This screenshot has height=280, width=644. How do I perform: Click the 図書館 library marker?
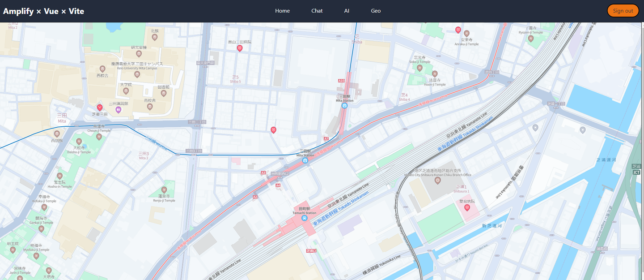click(164, 93)
